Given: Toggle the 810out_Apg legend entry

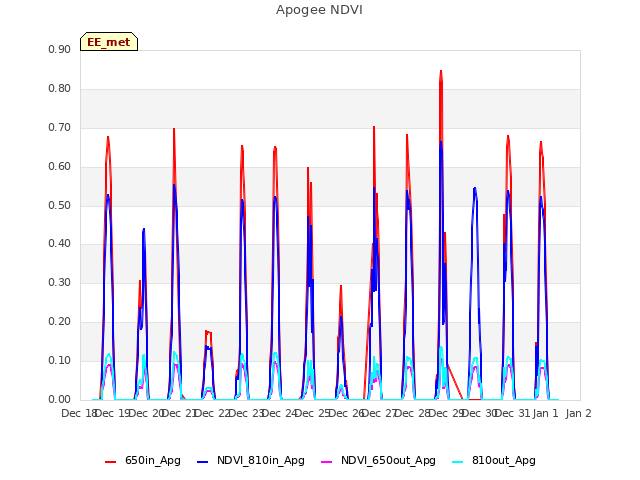Looking at the screenshot, I should click(494, 461).
